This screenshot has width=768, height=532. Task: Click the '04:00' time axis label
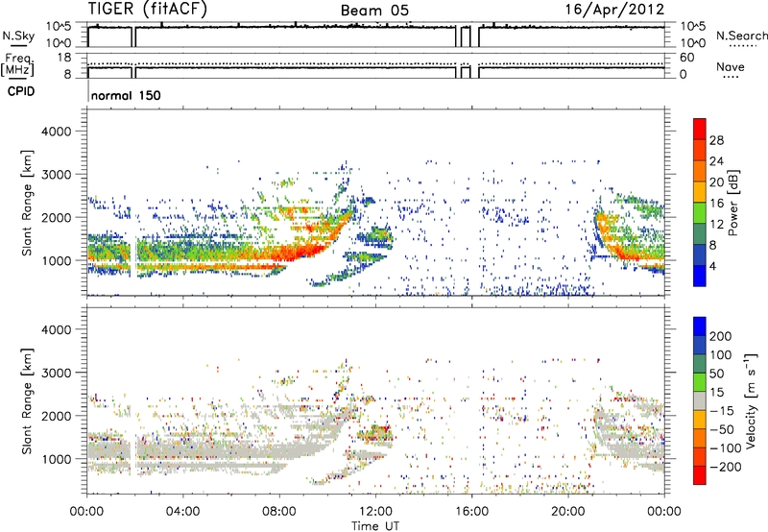coord(182,512)
